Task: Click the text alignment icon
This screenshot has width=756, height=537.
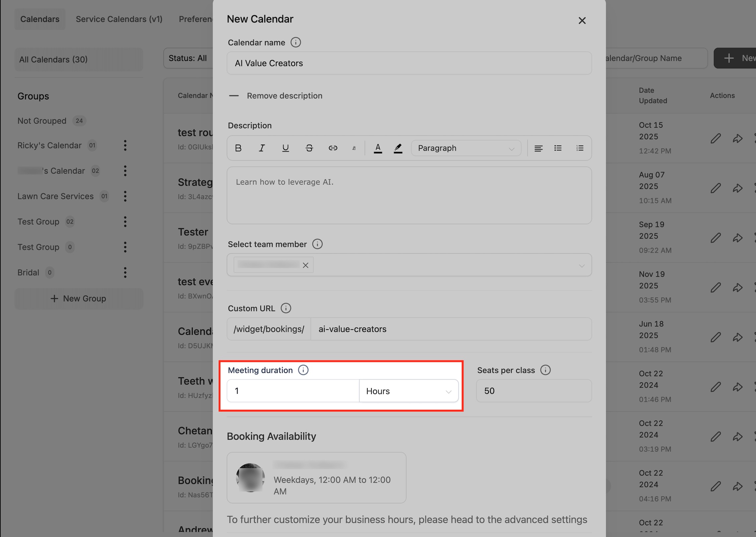Action: pyautogui.click(x=538, y=148)
